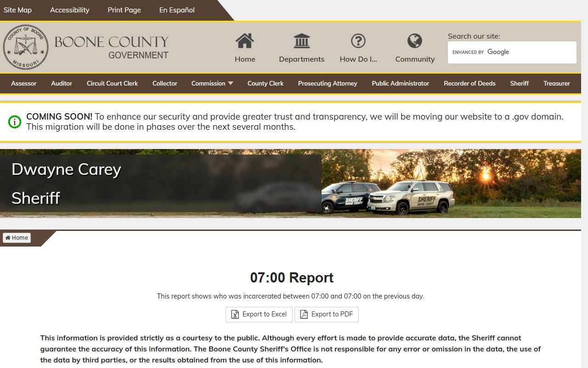Switch to En Español
The image size is (588, 368).
(x=177, y=10)
